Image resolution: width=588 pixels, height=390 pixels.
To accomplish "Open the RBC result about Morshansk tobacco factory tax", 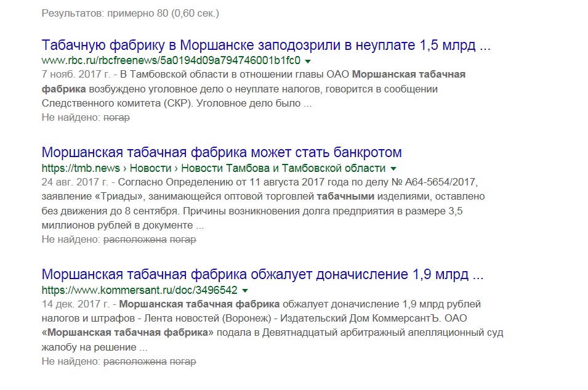I will point(266,45).
